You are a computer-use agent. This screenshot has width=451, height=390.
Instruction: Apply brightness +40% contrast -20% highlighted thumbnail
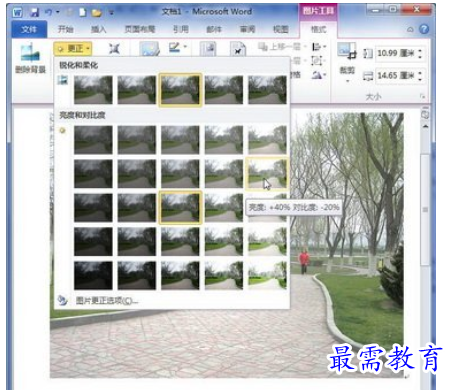tap(267, 174)
